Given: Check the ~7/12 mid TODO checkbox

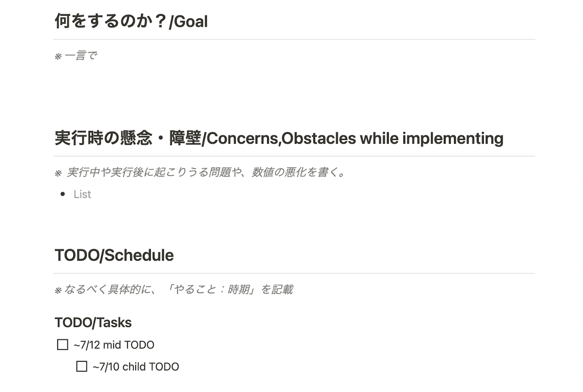Looking at the screenshot, I should coord(63,345).
